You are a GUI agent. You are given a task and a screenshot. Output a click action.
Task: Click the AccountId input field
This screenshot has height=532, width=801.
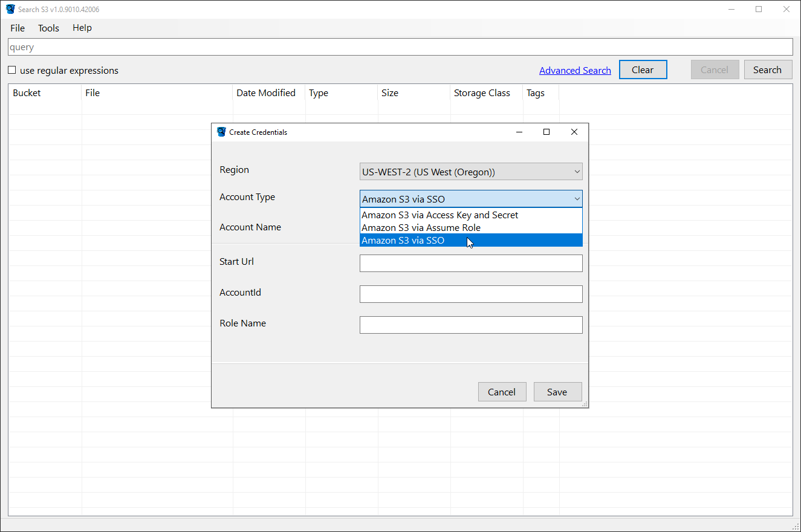point(471,294)
